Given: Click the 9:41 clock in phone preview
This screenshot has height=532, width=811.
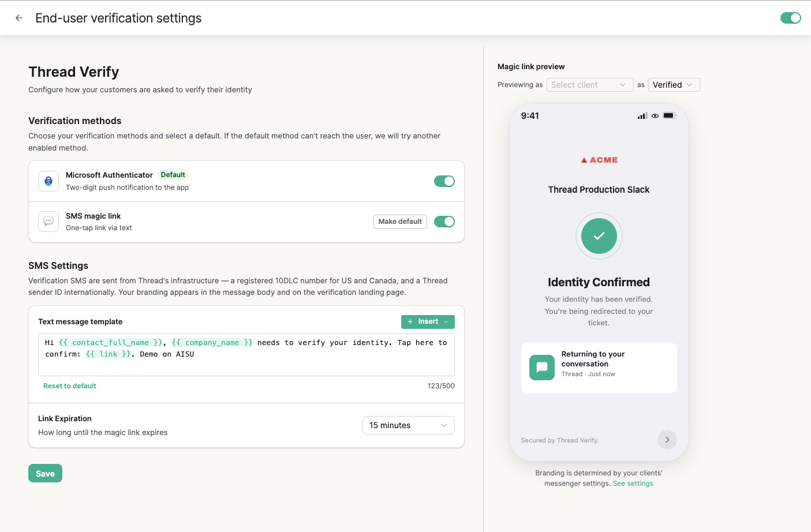Looking at the screenshot, I should click(x=530, y=115).
